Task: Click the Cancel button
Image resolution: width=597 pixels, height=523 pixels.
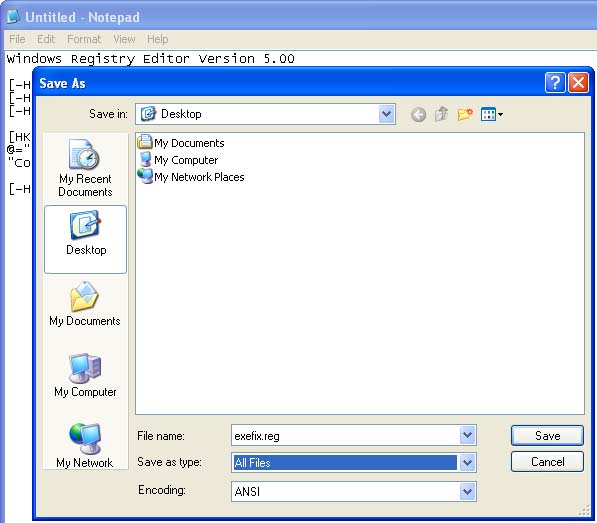Action: [x=547, y=462]
